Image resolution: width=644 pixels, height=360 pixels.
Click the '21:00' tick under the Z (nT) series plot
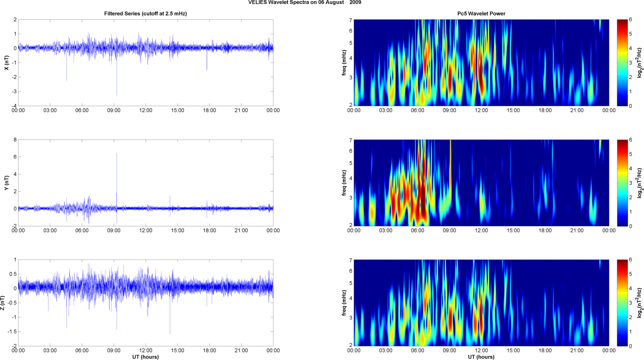241,350
